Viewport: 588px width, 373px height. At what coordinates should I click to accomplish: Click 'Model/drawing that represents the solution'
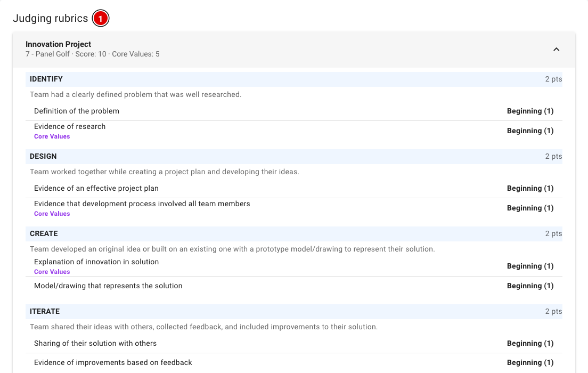tap(108, 286)
